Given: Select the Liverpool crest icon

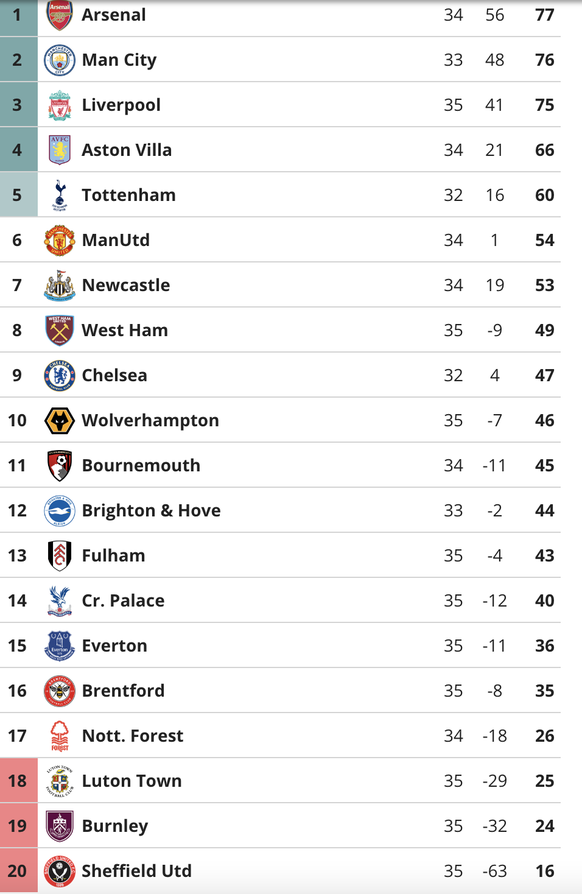Looking at the screenshot, I should click(59, 105).
